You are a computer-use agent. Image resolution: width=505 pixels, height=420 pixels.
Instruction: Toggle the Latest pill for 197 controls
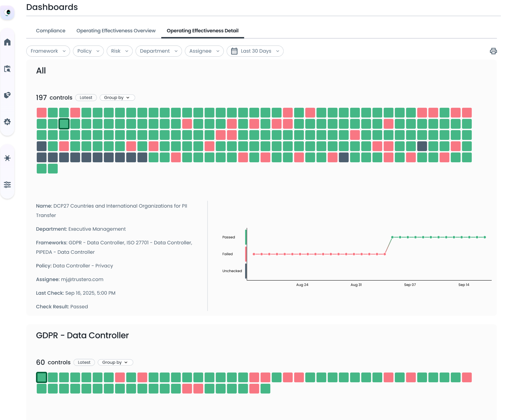click(x=86, y=98)
